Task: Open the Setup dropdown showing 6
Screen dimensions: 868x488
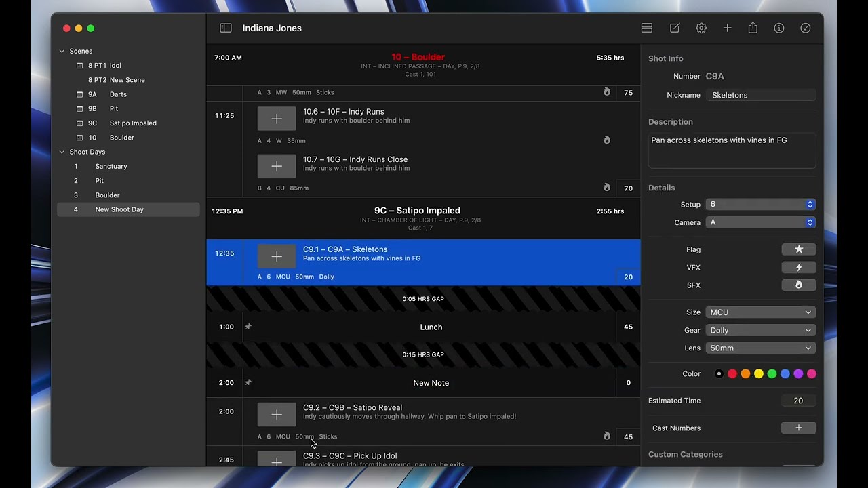Action: point(760,204)
